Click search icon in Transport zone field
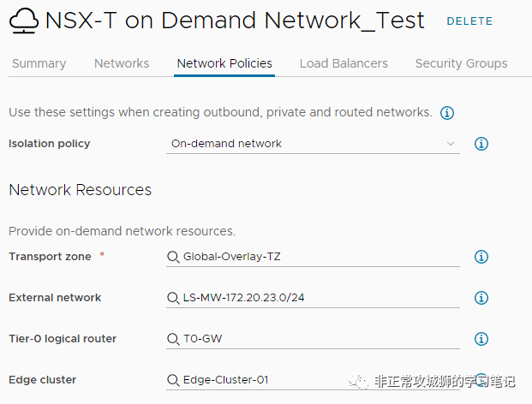The height and width of the screenshot is (404, 532). [x=174, y=257]
